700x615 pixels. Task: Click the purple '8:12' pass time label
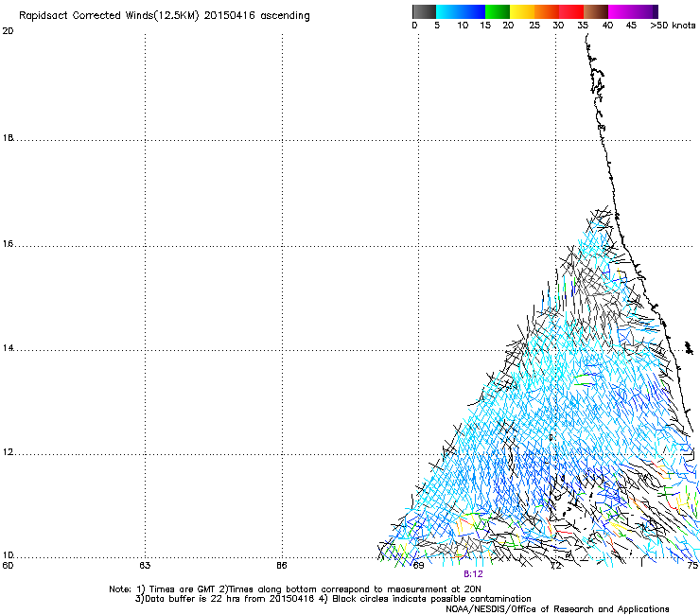pyautogui.click(x=473, y=574)
